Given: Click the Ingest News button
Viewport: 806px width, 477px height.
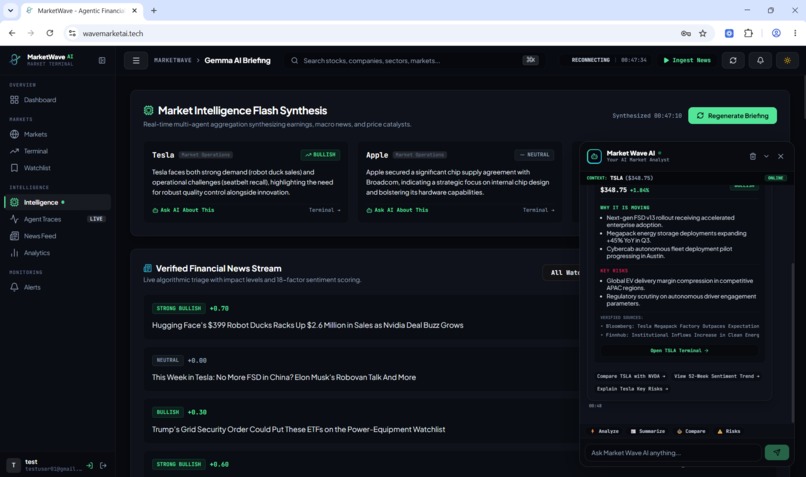Looking at the screenshot, I should pos(687,60).
